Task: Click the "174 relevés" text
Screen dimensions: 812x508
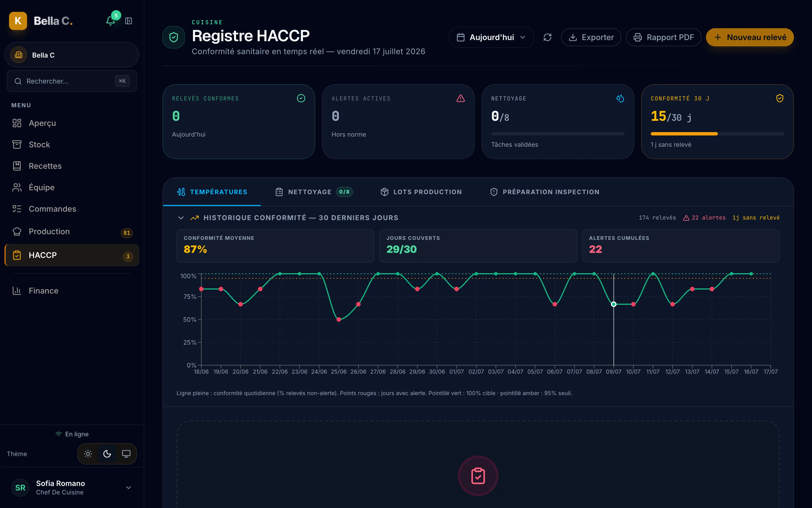Action: click(657, 218)
